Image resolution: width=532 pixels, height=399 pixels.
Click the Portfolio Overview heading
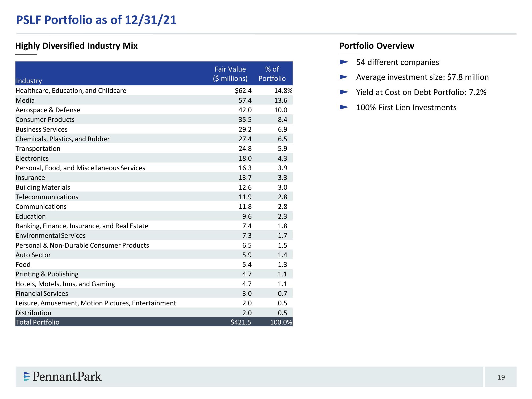[377, 46]
